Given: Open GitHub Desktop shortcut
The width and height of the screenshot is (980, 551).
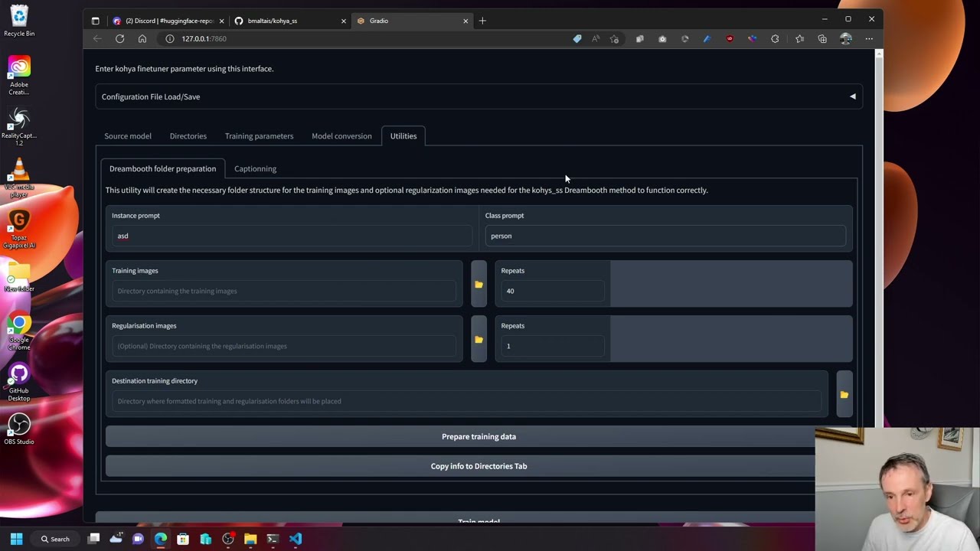Looking at the screenshot, I should point(19,383).
